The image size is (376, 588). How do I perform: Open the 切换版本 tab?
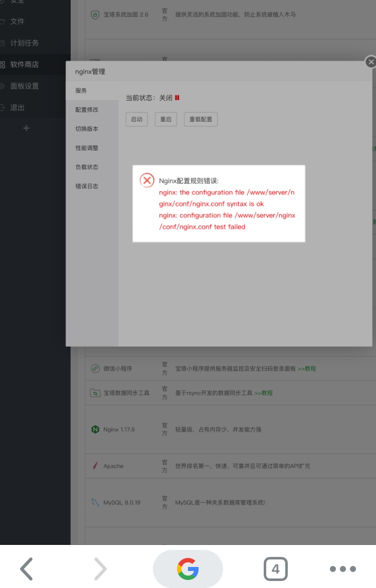click(92, 129)
